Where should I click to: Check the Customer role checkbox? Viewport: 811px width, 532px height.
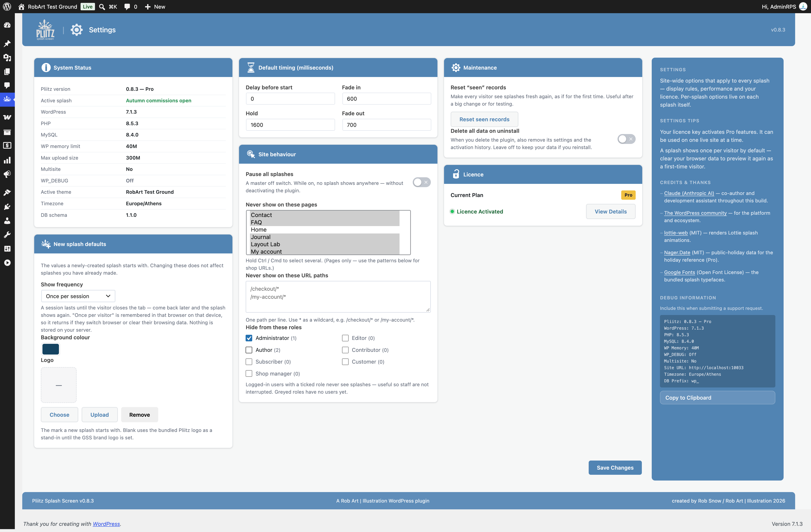[345, 362]
